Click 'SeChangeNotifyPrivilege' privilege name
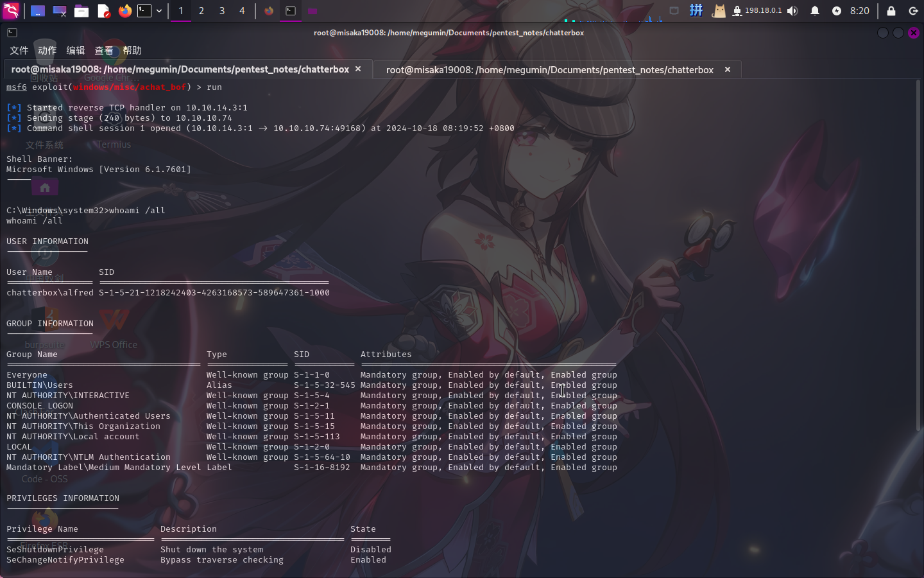 65,560
